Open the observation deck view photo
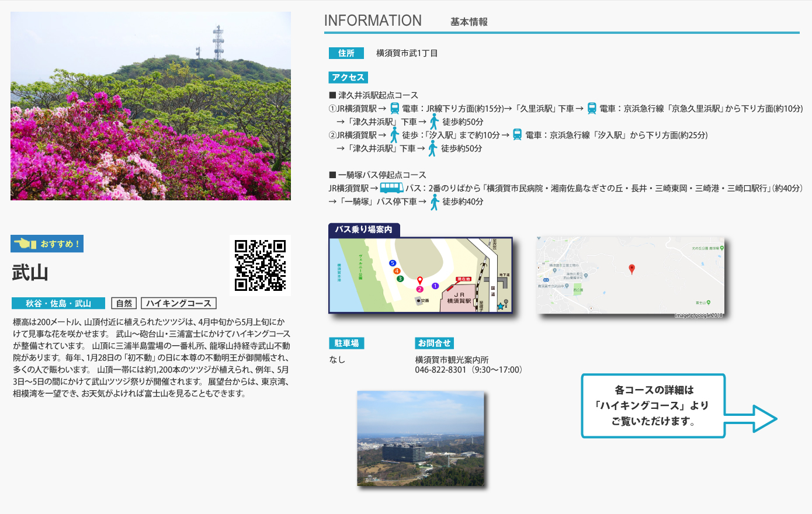Image resolution: width=812 pixels, height=514 pixels. 421,439
